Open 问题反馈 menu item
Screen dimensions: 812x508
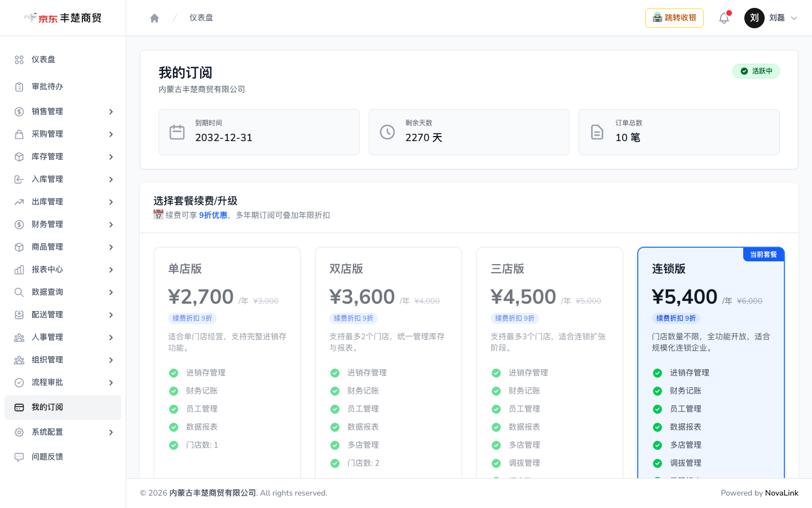[x=63, y=457]
